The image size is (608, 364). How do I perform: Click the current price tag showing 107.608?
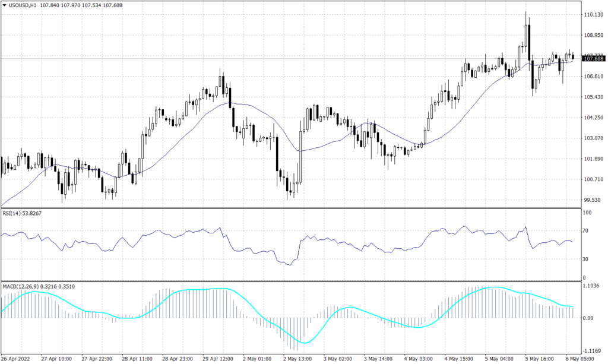[x=594, y=59]
